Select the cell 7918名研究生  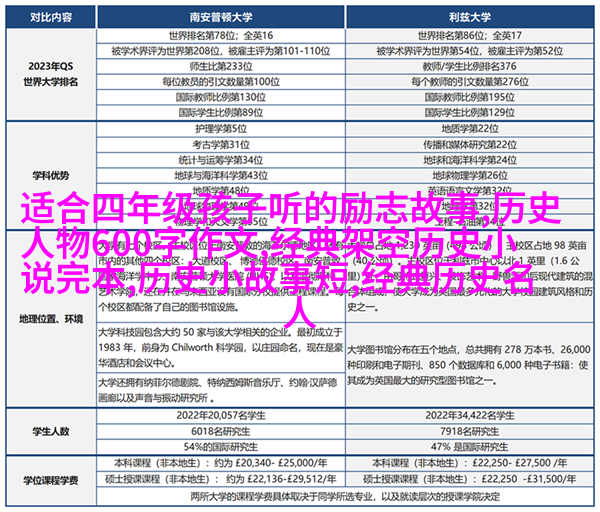pyautogui.click(x=470, y=432)
